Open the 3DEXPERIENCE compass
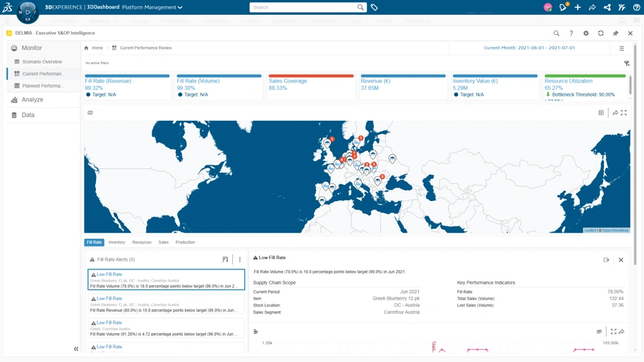The width and height of the screenshot is (644, 362). click(28, 12)
